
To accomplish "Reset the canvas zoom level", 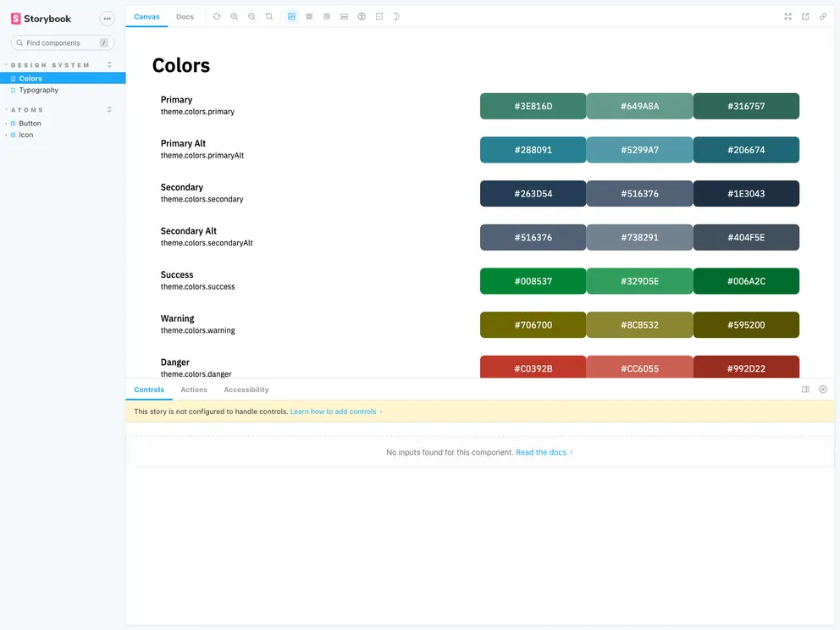I will coord(269,17).
